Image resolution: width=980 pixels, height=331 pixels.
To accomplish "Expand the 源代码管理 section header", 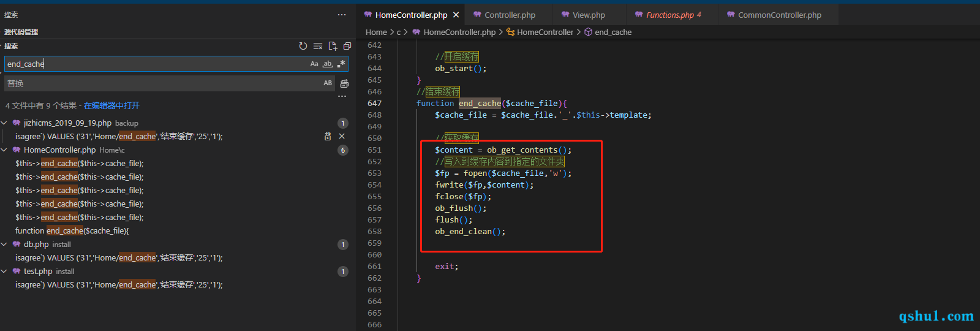I will pyautogui.click(x=178, y=32).
